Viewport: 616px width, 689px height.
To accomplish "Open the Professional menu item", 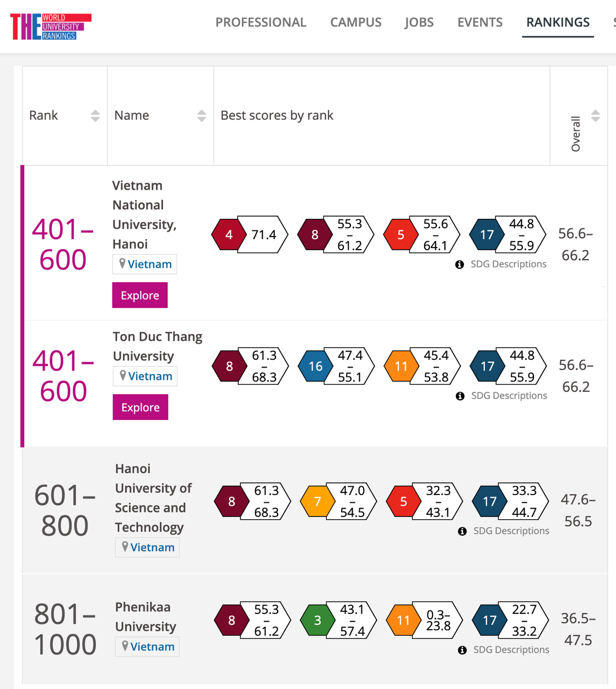I will click(x=261, y=23).
